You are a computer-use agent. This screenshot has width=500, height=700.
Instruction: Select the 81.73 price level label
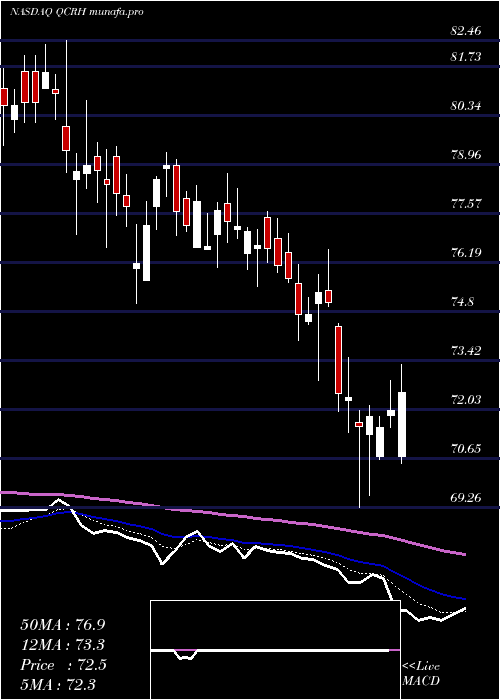click(466, 57)
